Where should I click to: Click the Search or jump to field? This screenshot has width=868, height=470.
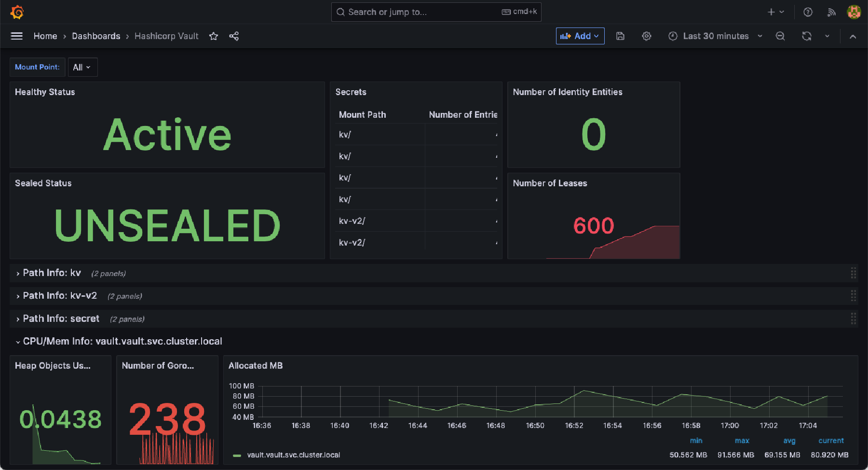(436, 12)
